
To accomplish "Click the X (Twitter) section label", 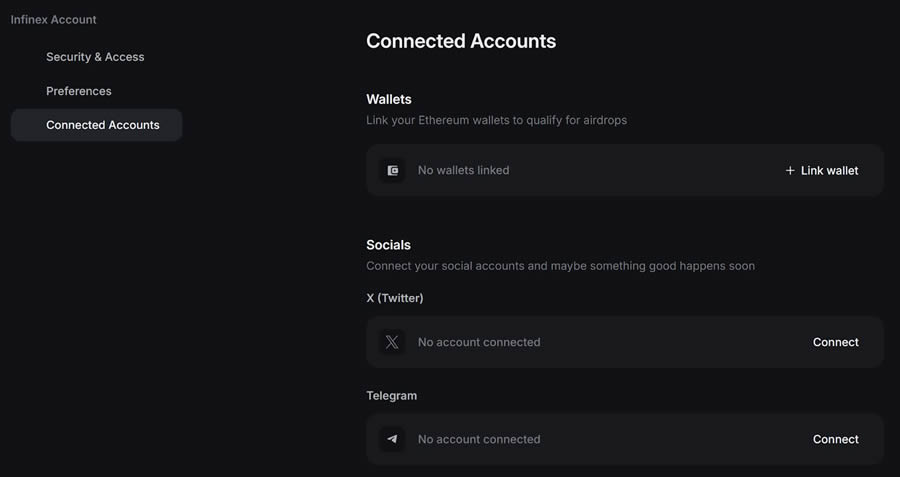I will [394, 298].
